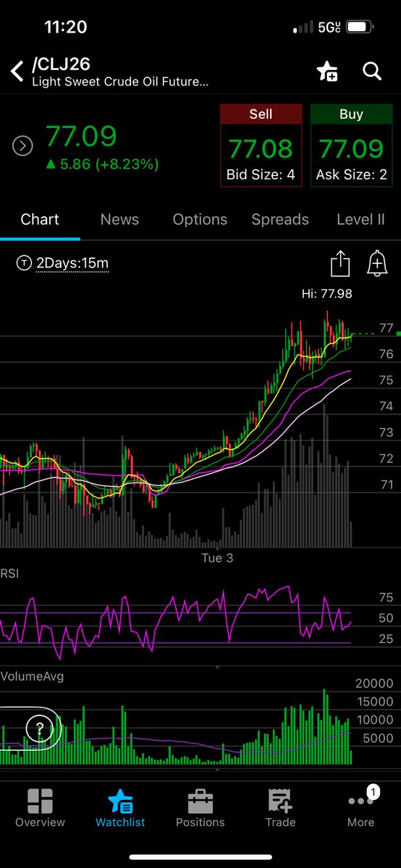Viewport: 401px width, 868px height.
Task: Change the 2Days:15m timeframe selector
Action: pyautogui.click(x=63, y=263)
